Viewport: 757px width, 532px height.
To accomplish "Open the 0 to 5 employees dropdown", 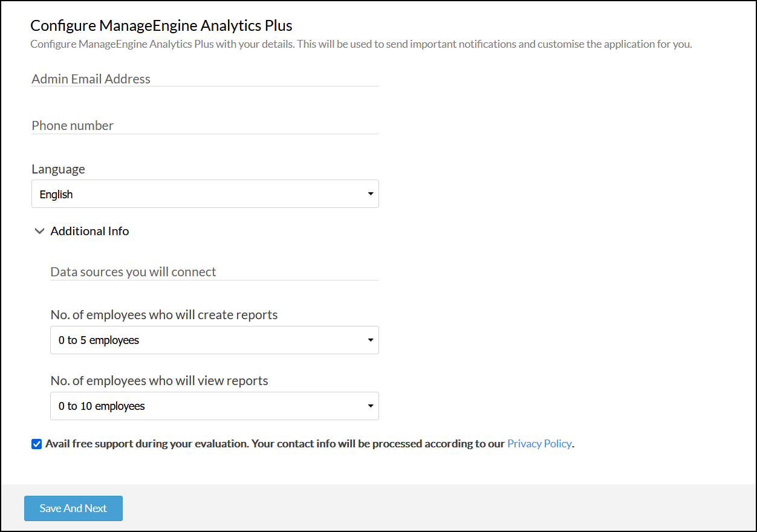I will 214,340.
